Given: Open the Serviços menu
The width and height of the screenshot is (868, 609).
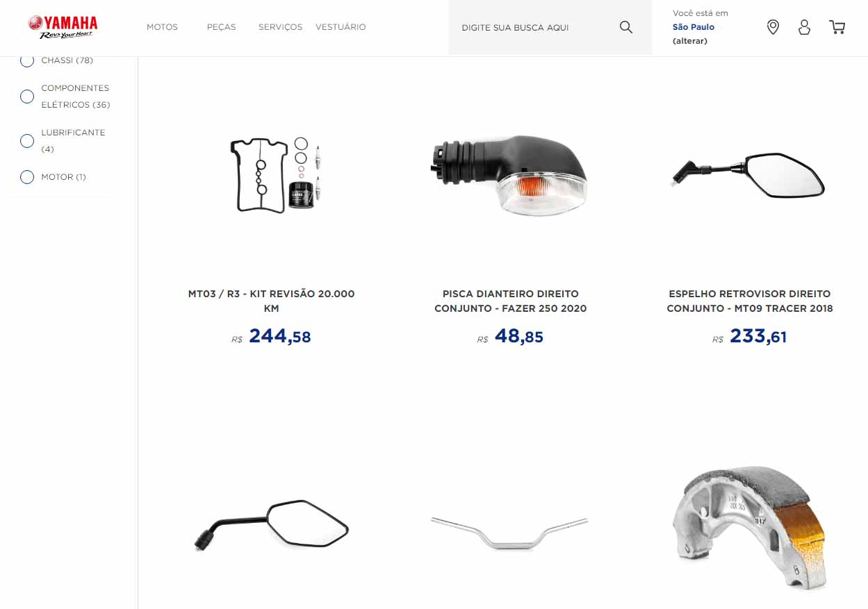Looking at the screenshot, I should pyautogui.click(x=280, y=27).
